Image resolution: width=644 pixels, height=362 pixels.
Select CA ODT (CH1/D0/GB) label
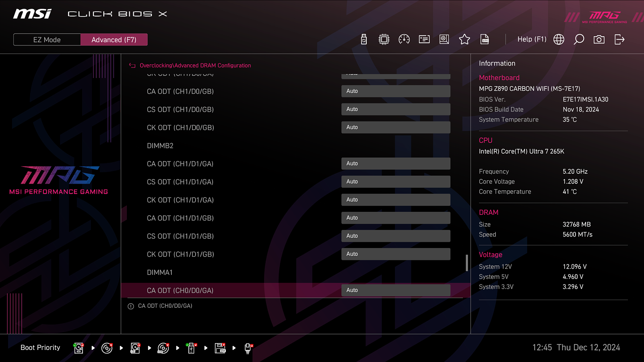coord(180,92)
